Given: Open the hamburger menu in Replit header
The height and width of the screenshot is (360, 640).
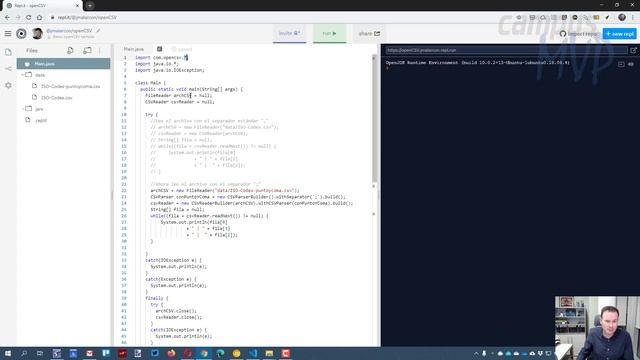Looking at the screenshot, I should (8, 33).
